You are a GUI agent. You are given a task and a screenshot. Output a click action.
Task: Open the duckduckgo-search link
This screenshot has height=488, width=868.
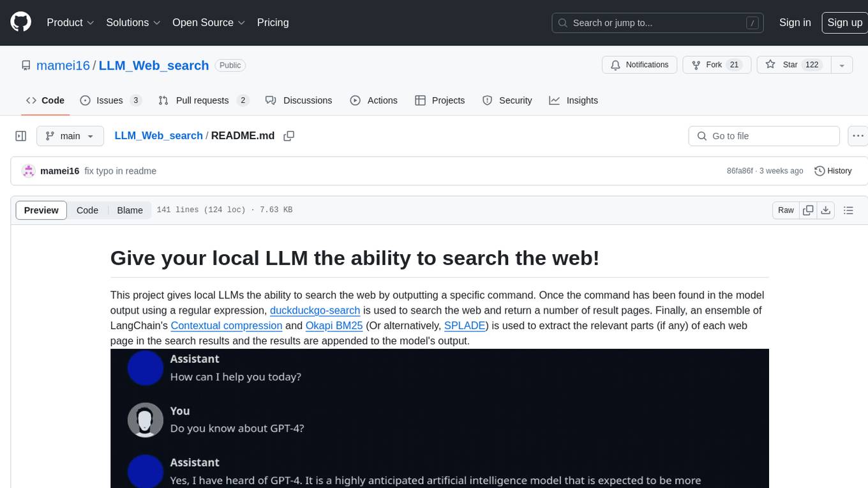[315, 310]
